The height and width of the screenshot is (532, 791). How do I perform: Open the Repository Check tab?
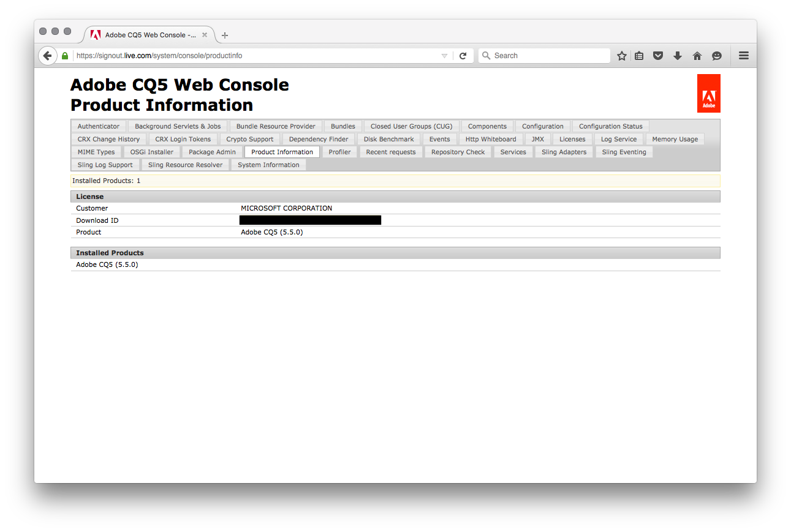[x=458, y=152]
